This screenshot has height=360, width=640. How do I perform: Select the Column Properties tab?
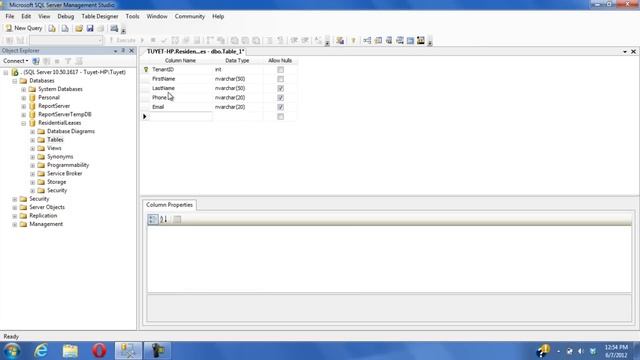[x=169, y=205]
